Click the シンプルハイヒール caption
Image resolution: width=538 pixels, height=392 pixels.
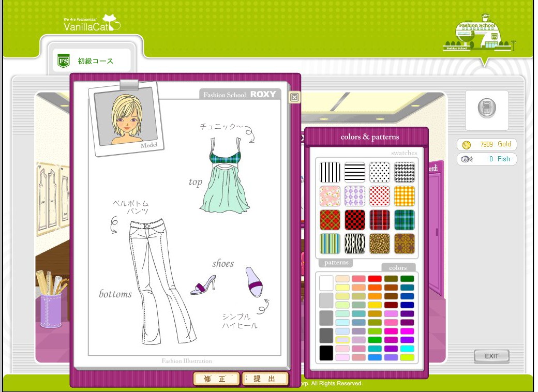240,321
